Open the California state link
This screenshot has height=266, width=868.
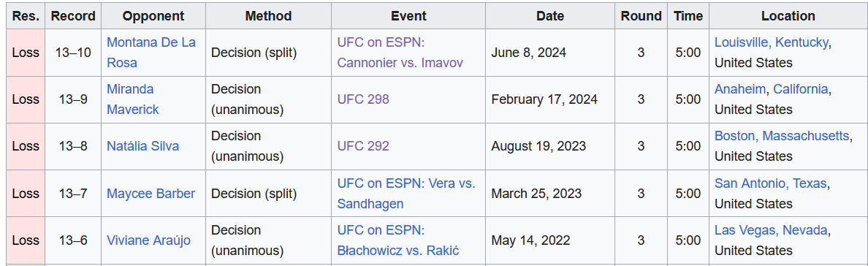click(801, 89)
